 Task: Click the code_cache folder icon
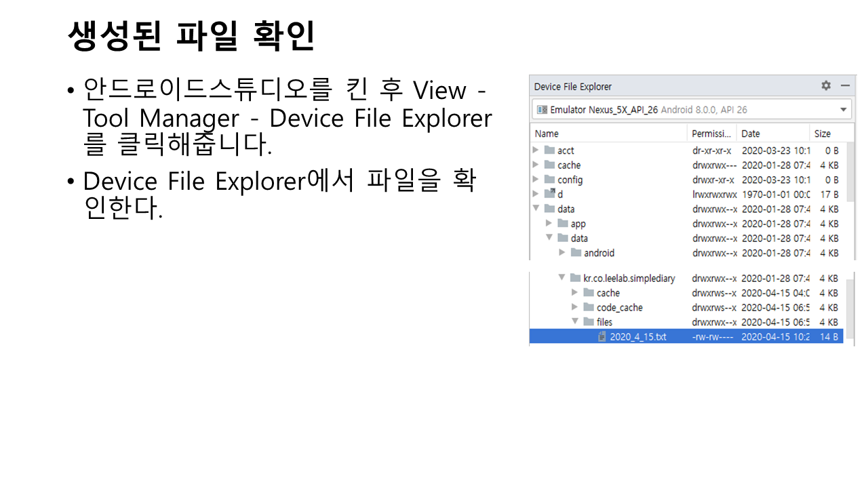coord(589,308)
